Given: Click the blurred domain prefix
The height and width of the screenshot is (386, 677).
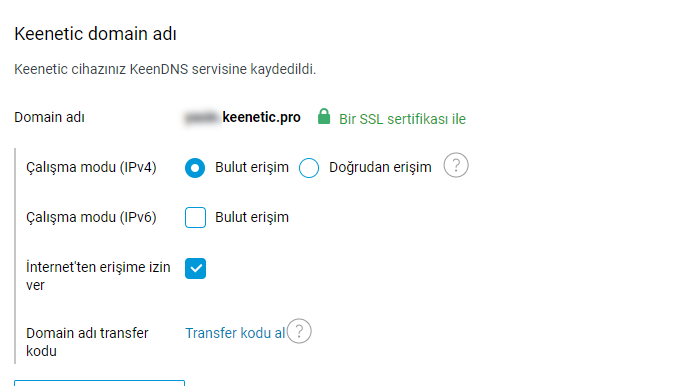Looking at the screenshot, I should point(202,117).
